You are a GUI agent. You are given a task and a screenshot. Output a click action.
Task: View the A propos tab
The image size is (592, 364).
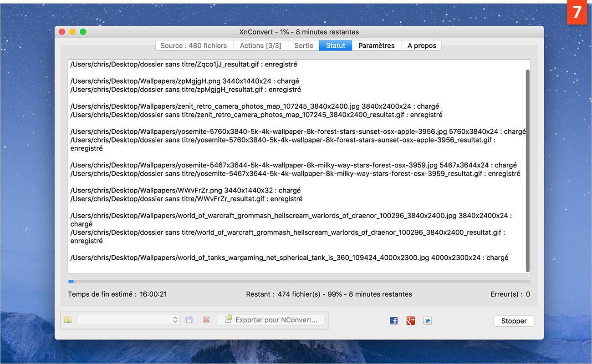click(421, 45)
